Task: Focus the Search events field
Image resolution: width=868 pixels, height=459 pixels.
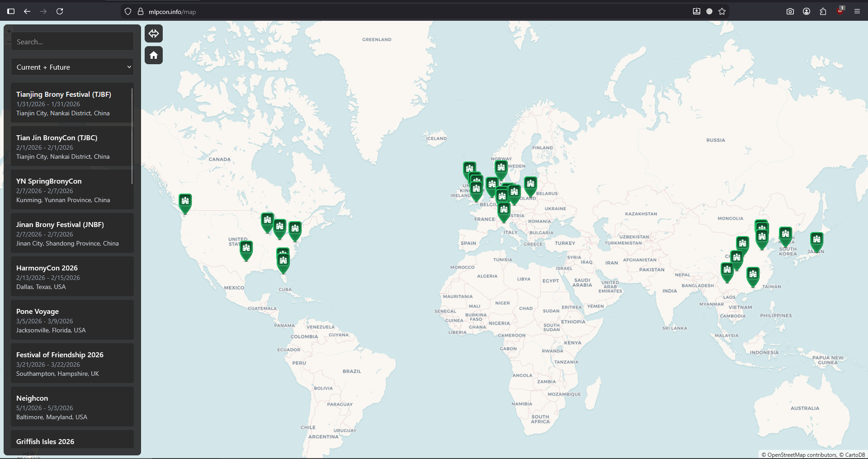Action: point(72,42)
